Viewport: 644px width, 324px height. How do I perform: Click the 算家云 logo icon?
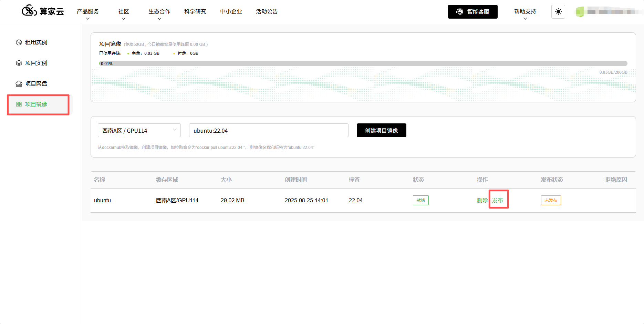[x=29, y=11]
